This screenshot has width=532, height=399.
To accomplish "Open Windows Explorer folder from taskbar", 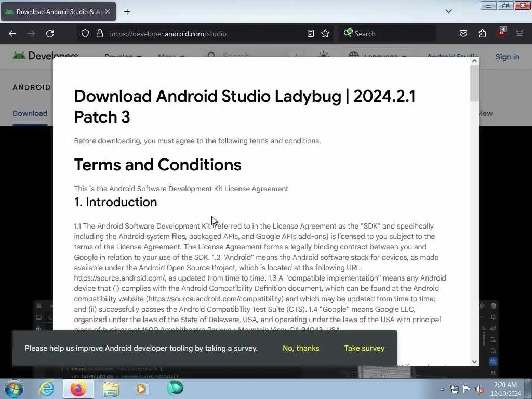I will point(111,389).
